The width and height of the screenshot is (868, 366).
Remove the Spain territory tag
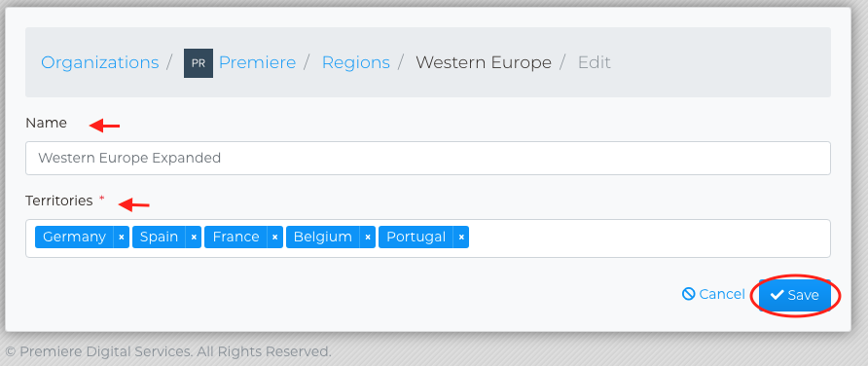pos(194,237)
